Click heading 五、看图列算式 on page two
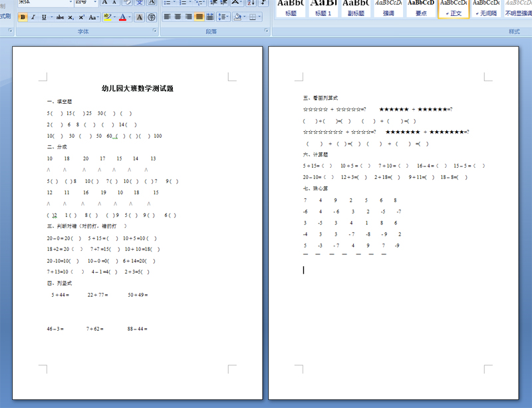532x408 pixels. click(321, 98)
